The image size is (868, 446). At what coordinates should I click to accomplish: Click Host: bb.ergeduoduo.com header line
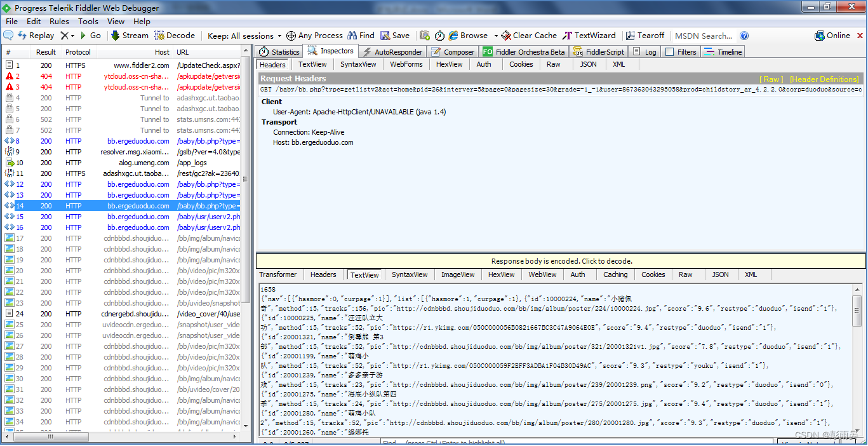313,142
